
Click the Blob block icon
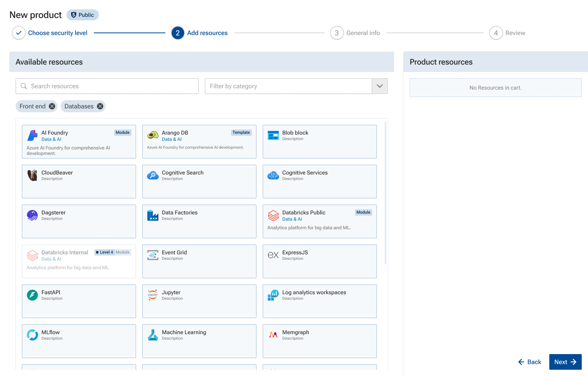click(273, 135)
